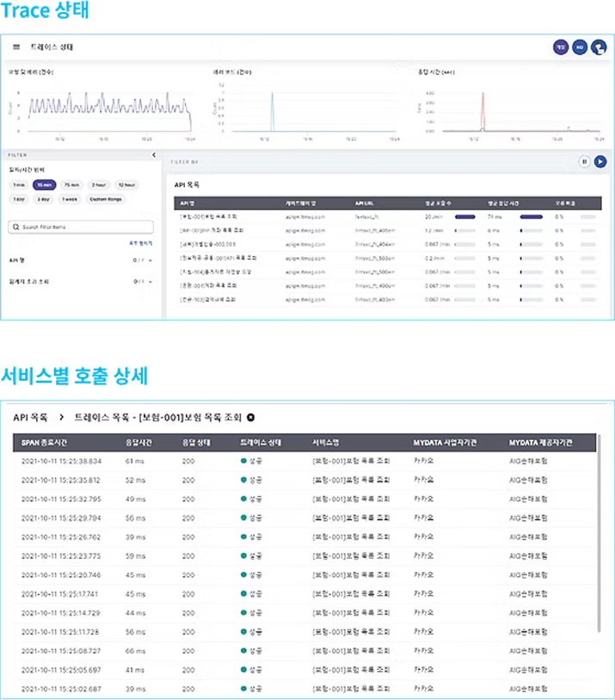Screen dimensions: 615x700
Task: Click the call-rate bar of the 1.2 /min row
Action: 465,230
